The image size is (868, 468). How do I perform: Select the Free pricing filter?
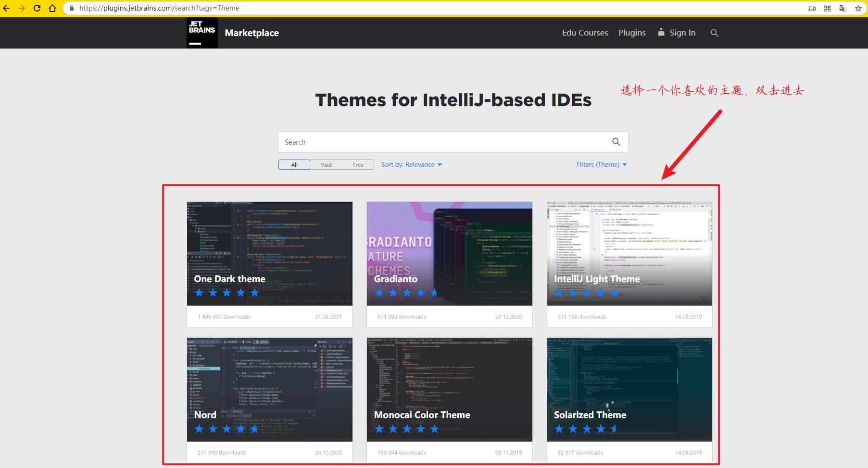(x=358, y=165)
